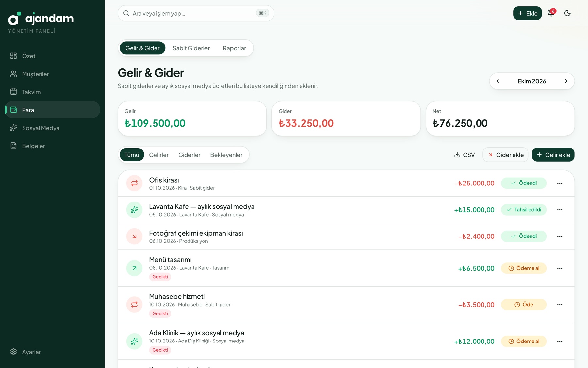Filter list by Gelirler
This screenshot has width=588, height=368.
tap(159, 155)
